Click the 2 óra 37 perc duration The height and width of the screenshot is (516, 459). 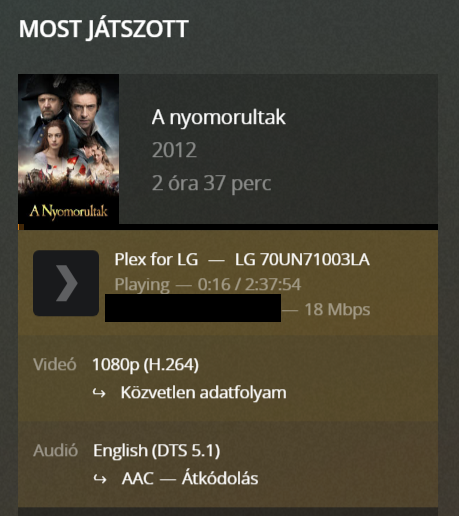coord(211,183)
